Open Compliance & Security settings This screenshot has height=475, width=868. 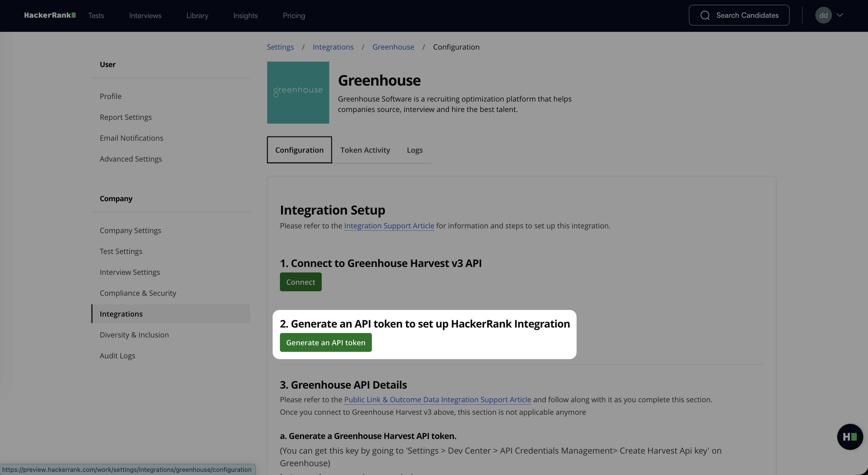coord(138,293)
